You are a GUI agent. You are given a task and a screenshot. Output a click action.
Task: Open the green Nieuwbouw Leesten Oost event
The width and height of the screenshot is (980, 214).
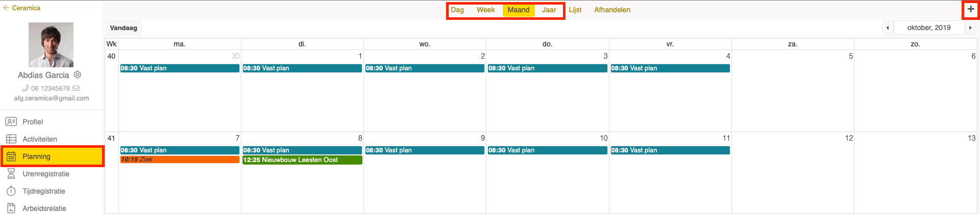tap(302, 160)
